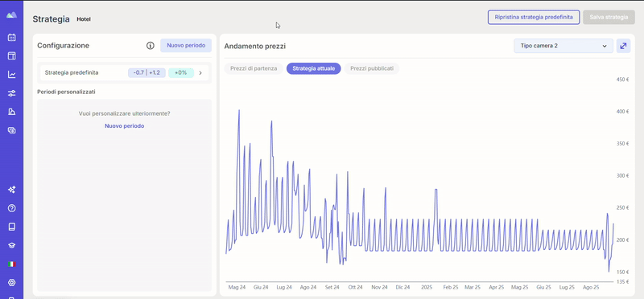Select the Strategia attuale toggle
This screenshot has width=644, height=299.
pyautogui.click(x=314, y=68)
